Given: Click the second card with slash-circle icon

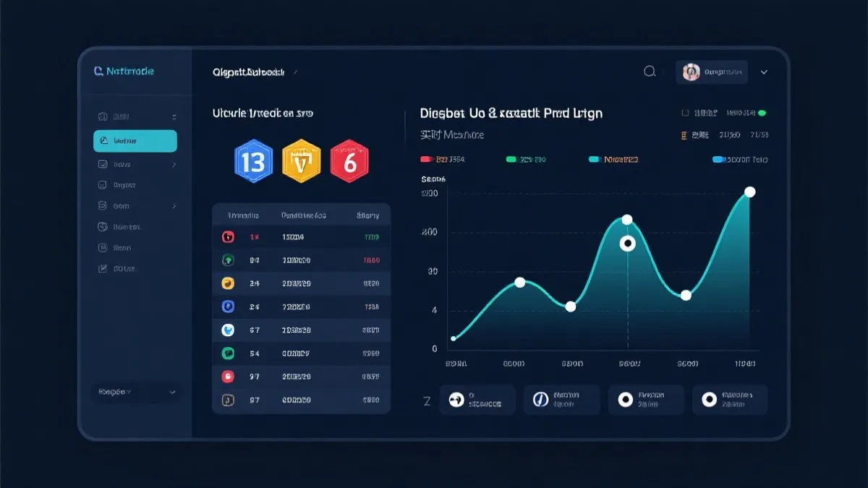Looking at the screenshot, I should point(561,400).
